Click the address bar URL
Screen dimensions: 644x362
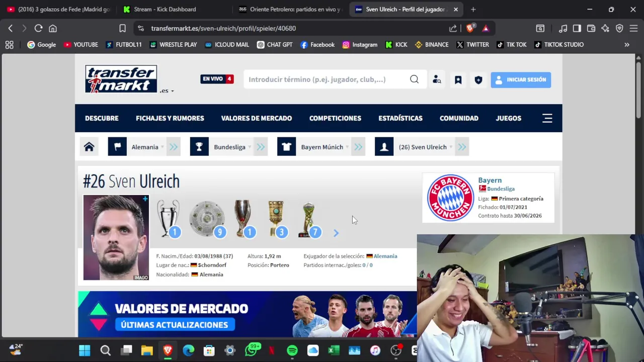click(x=223, y=28)
